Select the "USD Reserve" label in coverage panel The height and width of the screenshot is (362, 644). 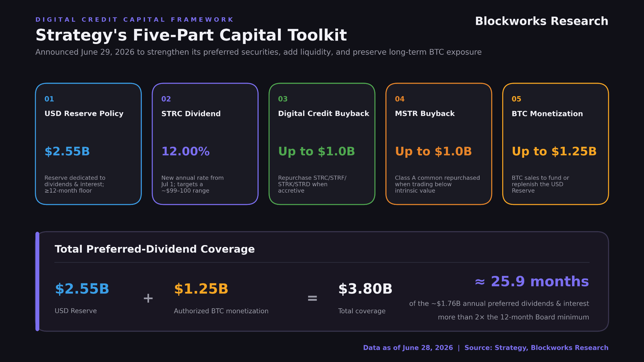76,311
